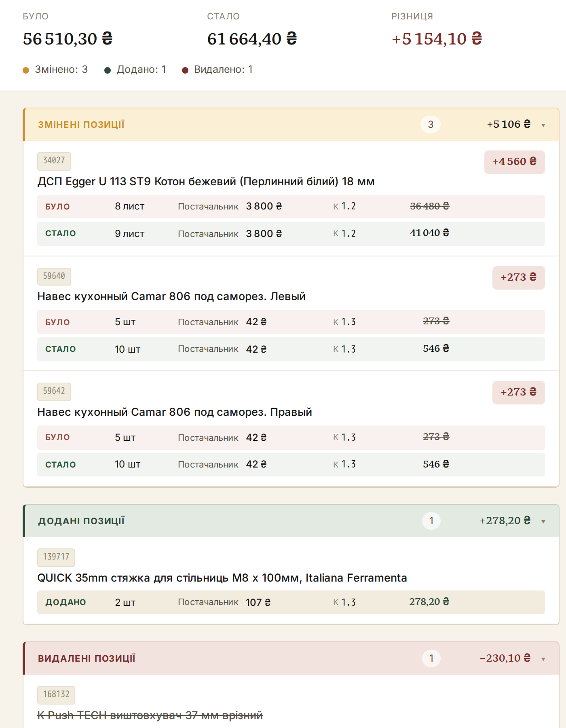
Task: Click the +4 560 ₴ difference badge
Action: point(514,162)
